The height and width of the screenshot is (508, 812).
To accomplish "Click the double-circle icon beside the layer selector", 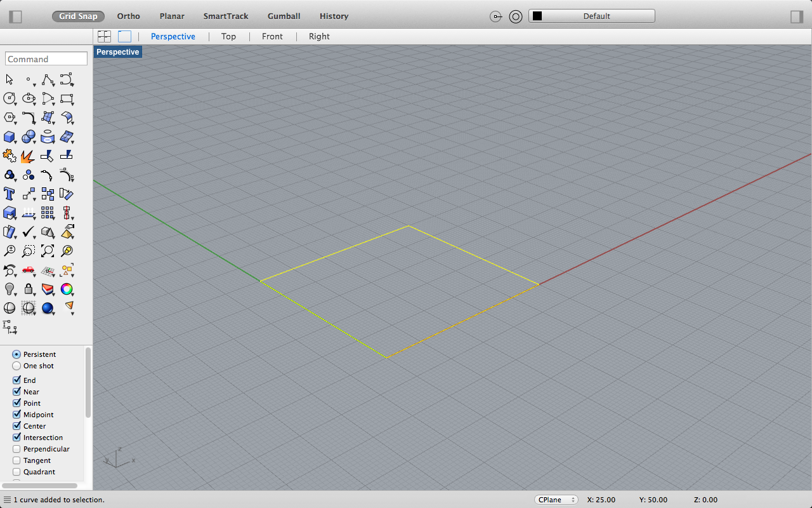I will point(516,17).
